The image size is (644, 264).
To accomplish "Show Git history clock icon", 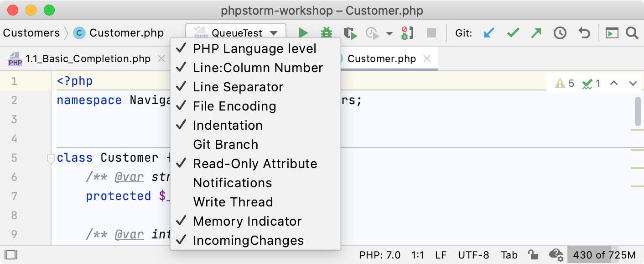I will [560, 33].
